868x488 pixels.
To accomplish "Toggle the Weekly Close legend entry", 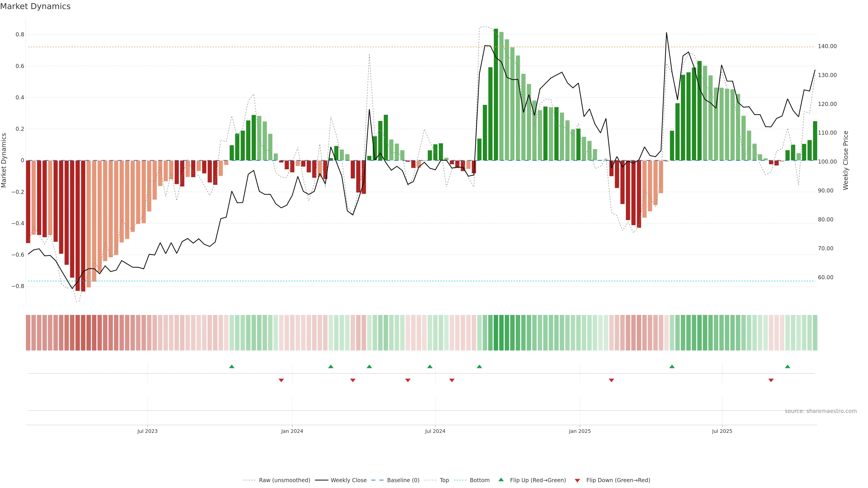I will (348, 480).
